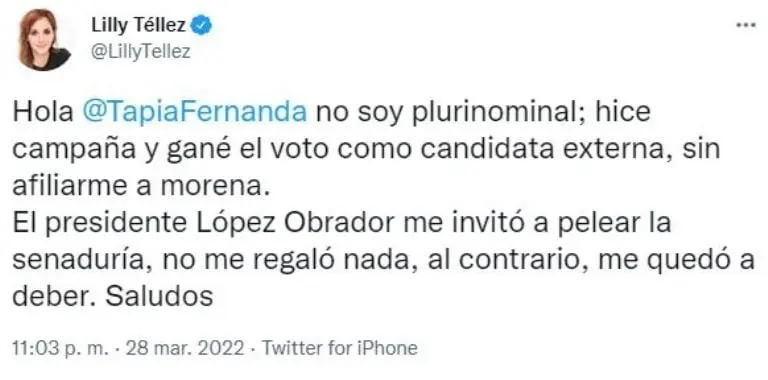Open the @LillyTellez handle link
This screenshot has width=768, height=380.
pos(141,52)
